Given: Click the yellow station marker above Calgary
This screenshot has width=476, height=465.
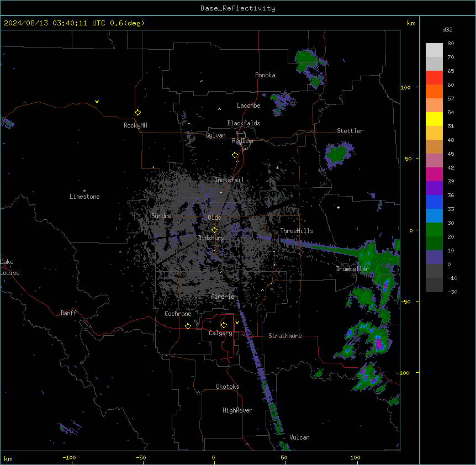Looking at the screenshot, I should (224, 325).
